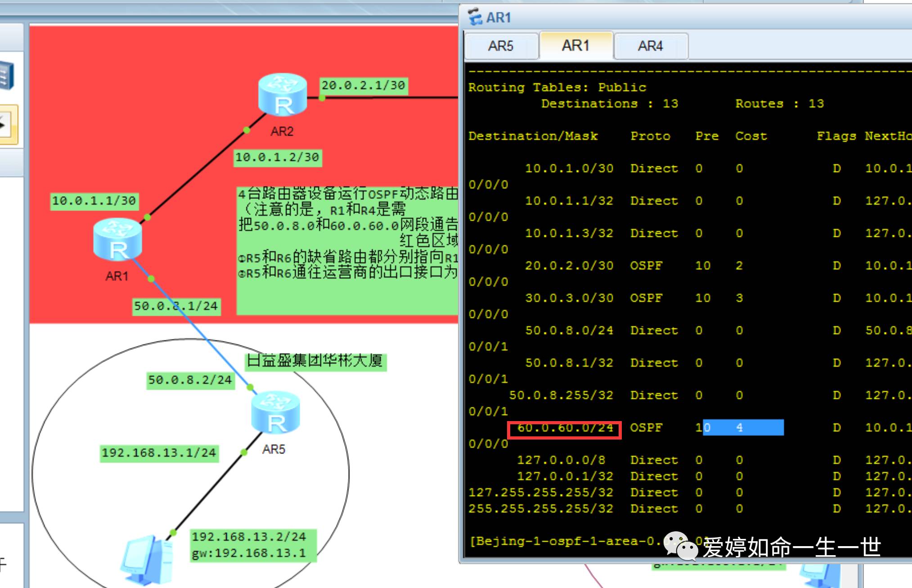Click the AR5 router icon
Screen dimensions: 912x588
[275, 413]
